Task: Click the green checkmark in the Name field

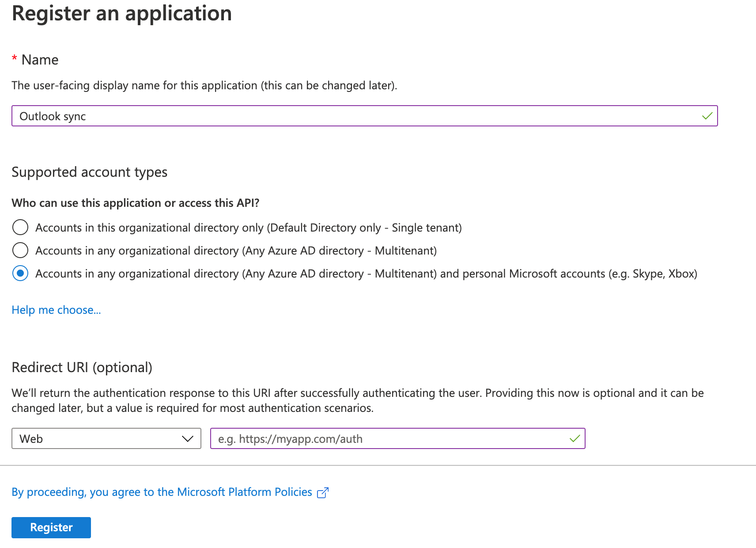Action: [x=707, y=116]
